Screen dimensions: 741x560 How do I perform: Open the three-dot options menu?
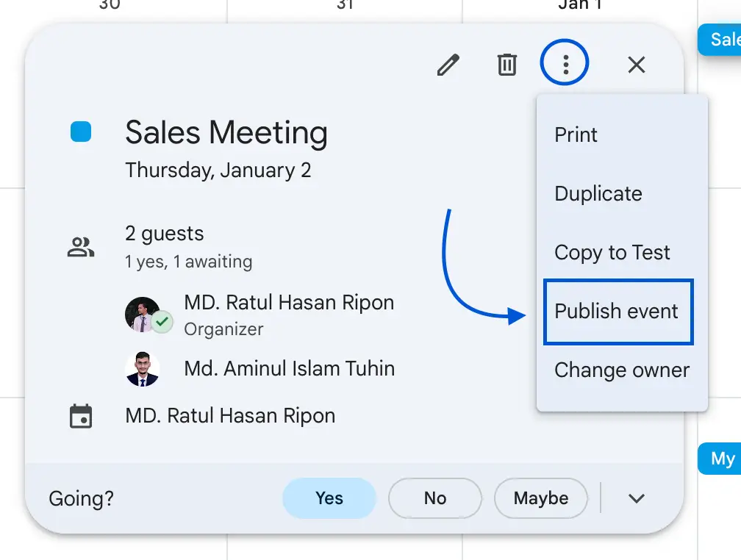coord(565,65)
